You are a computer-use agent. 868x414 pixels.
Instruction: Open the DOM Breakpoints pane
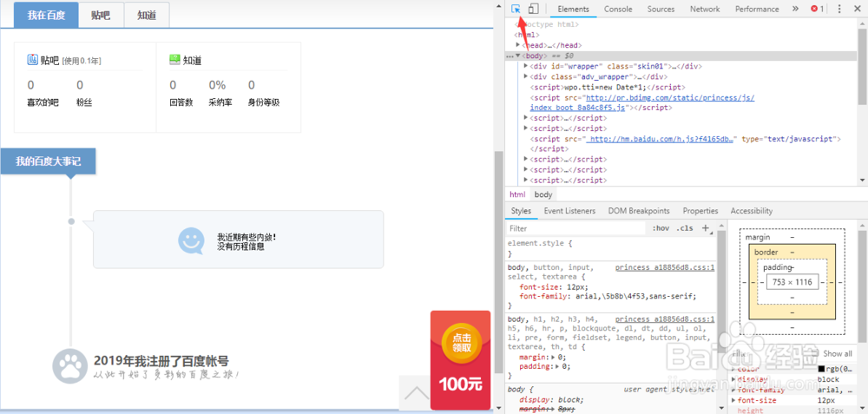(x=639, y=211)
